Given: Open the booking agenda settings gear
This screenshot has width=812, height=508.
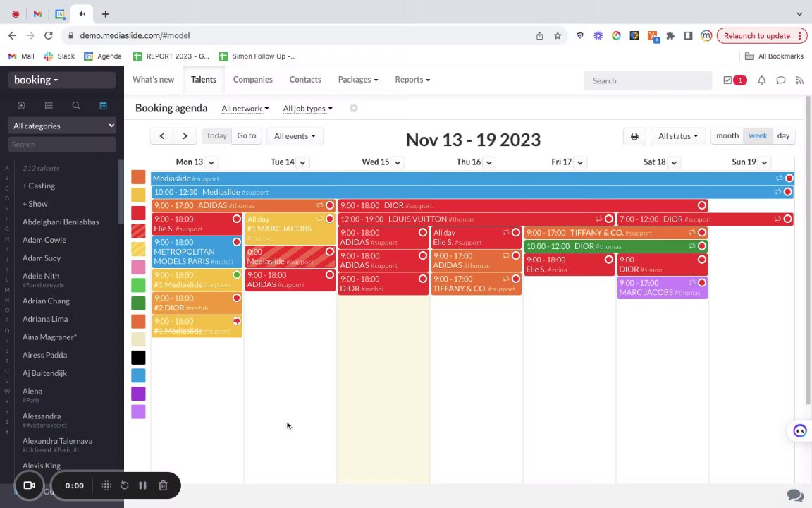Looking at the screenshot, I should (x=354, y=109).
